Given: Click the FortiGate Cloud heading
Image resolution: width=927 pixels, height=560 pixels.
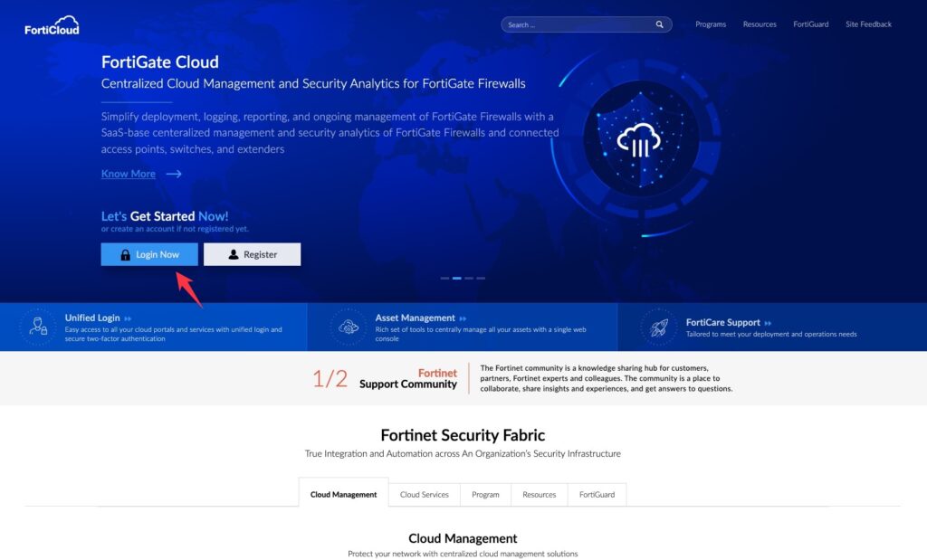Looking at the screenshot, I should tap(159, 62).
